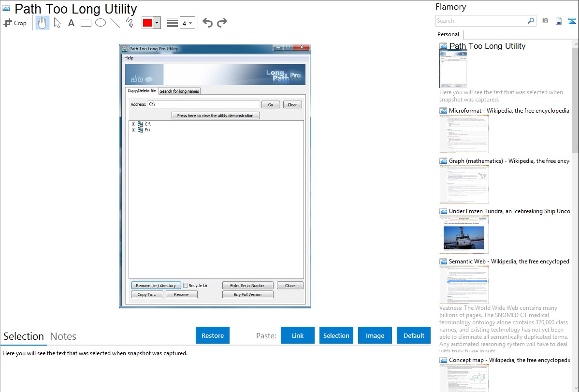Pick the freehand scribble tool
579x392 pixels.
(x=130, y=23)
